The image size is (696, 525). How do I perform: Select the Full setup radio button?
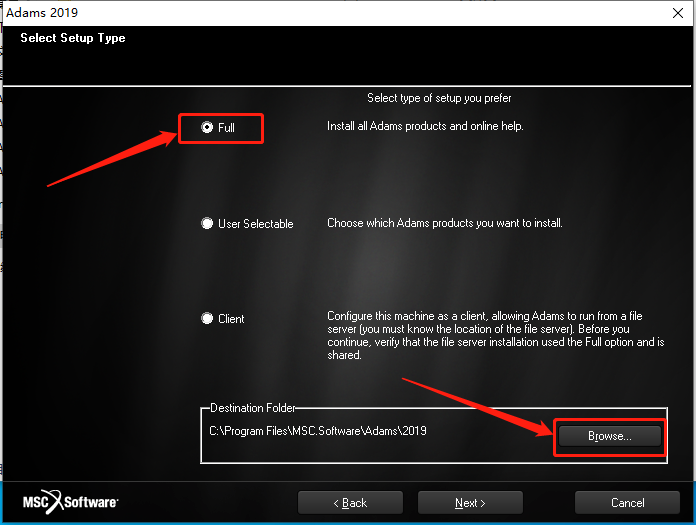coord(207,127)
